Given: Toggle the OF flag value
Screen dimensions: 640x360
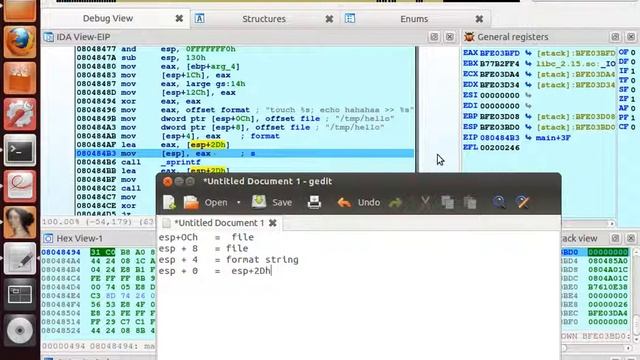Looking at the screenshot, I should coord(633,52).
